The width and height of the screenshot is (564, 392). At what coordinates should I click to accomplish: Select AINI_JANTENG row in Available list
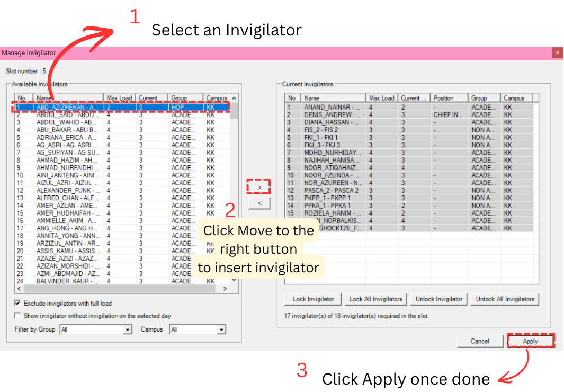[122, 175]
